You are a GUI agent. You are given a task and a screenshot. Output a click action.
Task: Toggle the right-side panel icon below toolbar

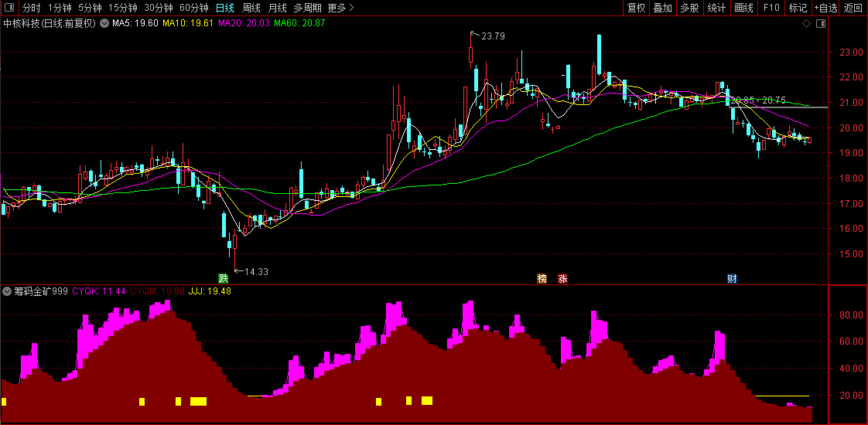[820, 24]
